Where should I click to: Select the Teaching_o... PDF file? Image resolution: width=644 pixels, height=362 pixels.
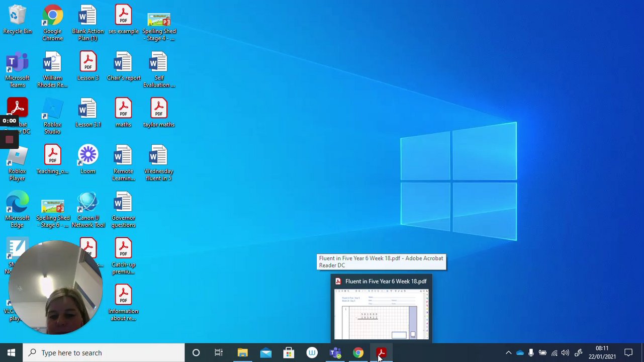tap(52, 160)
